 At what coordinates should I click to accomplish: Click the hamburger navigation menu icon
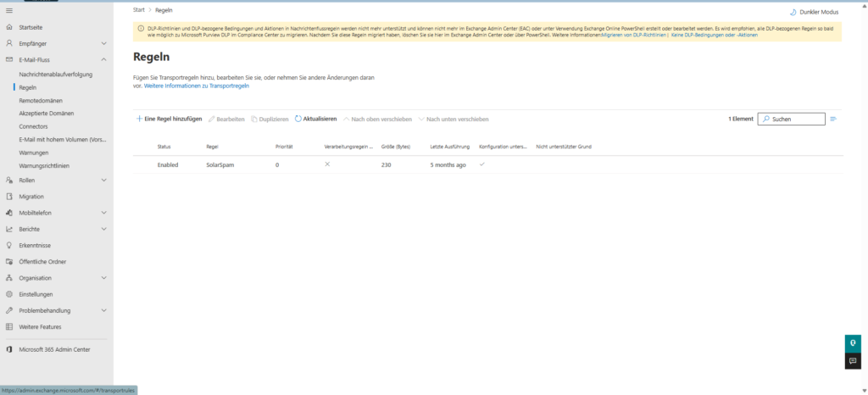coord(9,9)
